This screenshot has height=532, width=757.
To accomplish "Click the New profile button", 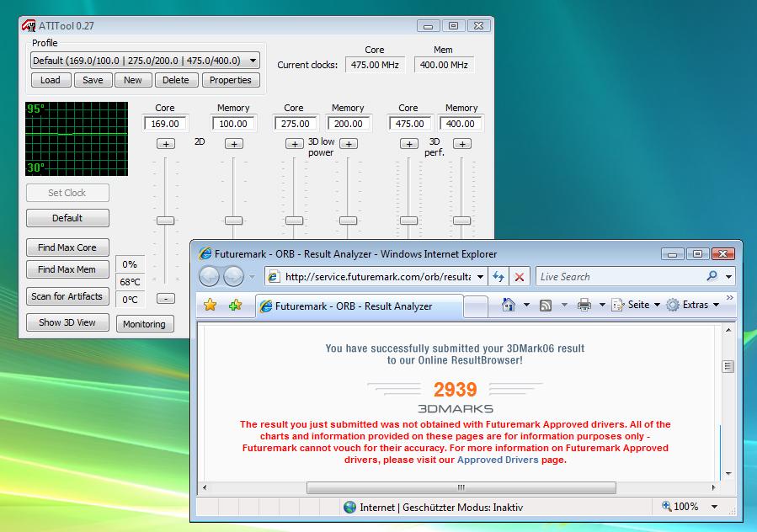I will [x=133, y=80].
